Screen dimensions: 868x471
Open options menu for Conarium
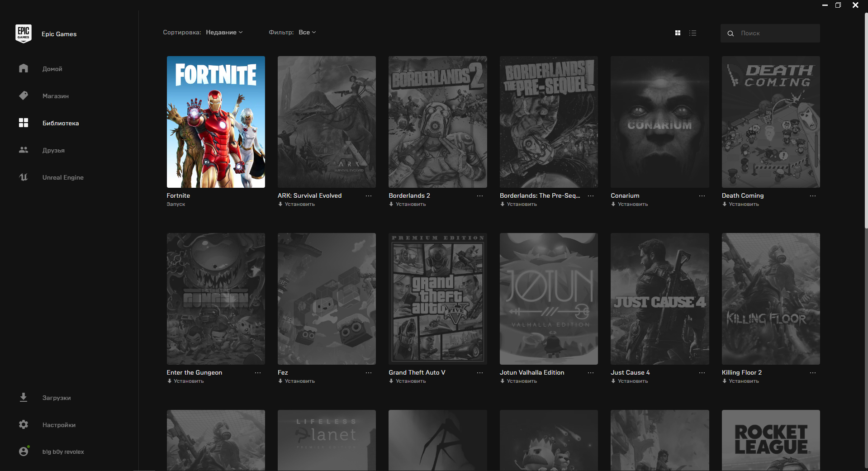pyautogui.click(x=702, y=196)
